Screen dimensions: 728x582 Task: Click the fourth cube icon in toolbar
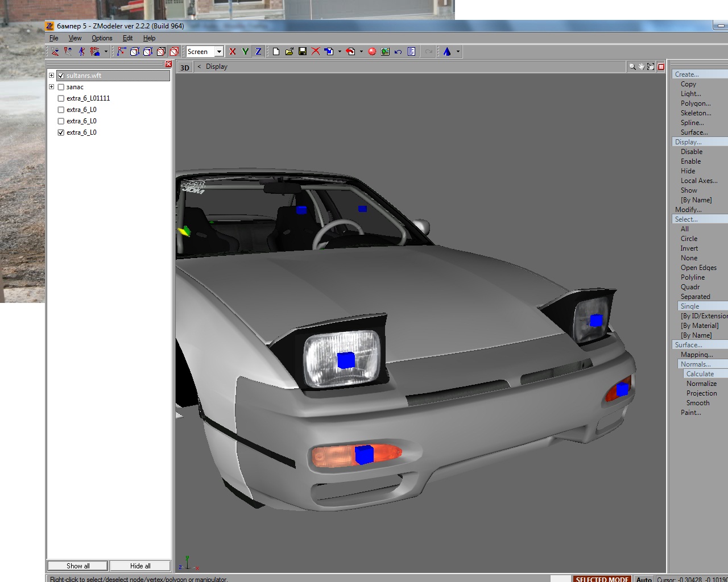click(x=162, y=51)
